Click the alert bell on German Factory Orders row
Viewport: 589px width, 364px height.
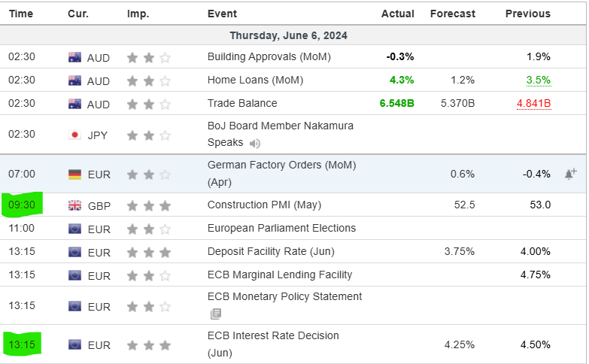click(x=570, y=174)
